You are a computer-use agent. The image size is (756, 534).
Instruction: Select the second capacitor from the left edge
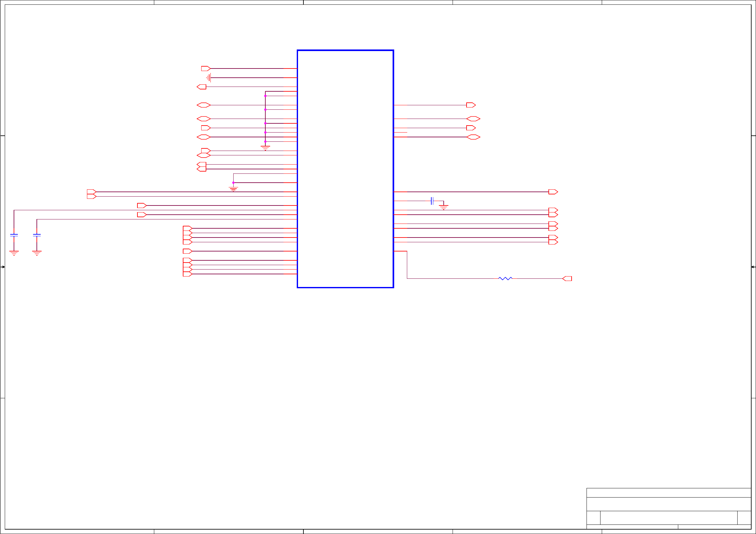point(36,235)
